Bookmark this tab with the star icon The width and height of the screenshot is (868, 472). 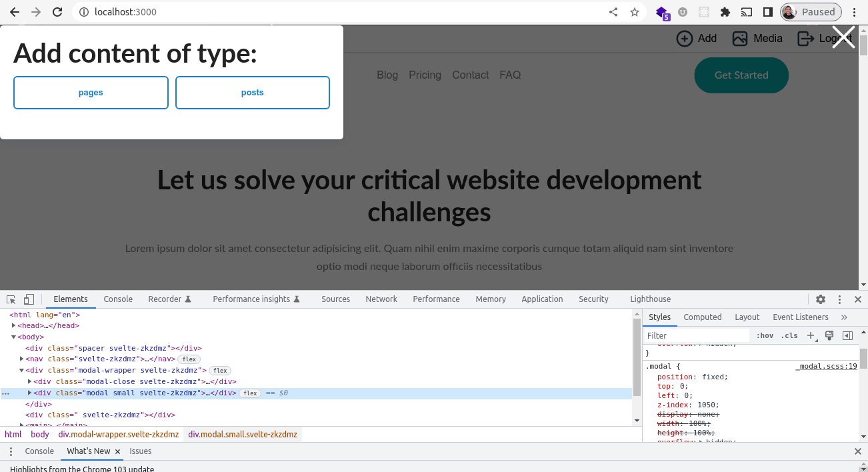pyautogui.click(x=635, y=12)
